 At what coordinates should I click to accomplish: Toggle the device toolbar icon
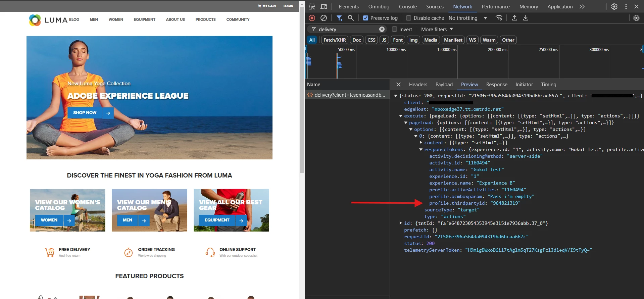pyautogui.click(x=324, y=7)
